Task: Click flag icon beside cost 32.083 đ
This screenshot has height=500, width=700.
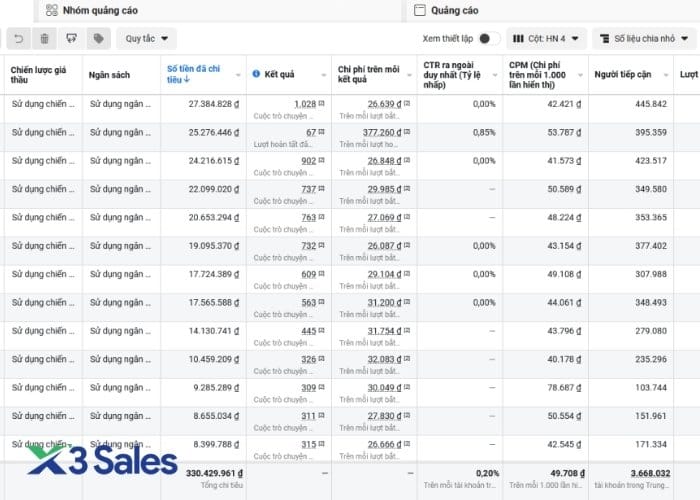Action: (407, 359)
